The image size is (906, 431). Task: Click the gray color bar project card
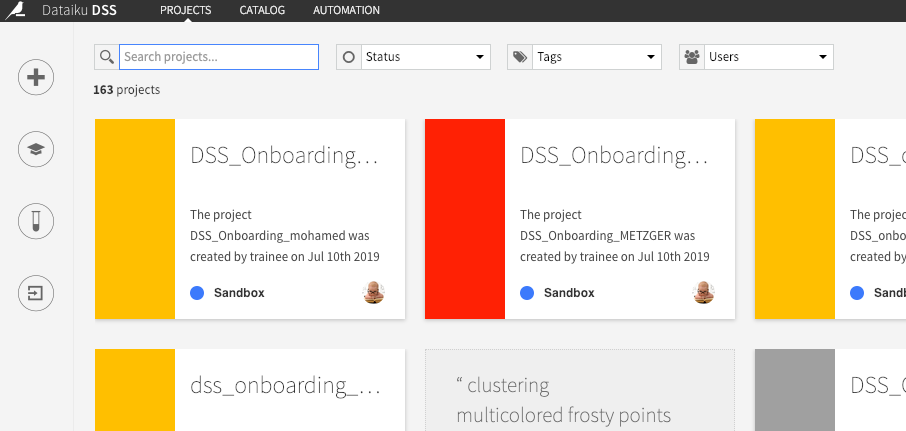click(795, 390)
